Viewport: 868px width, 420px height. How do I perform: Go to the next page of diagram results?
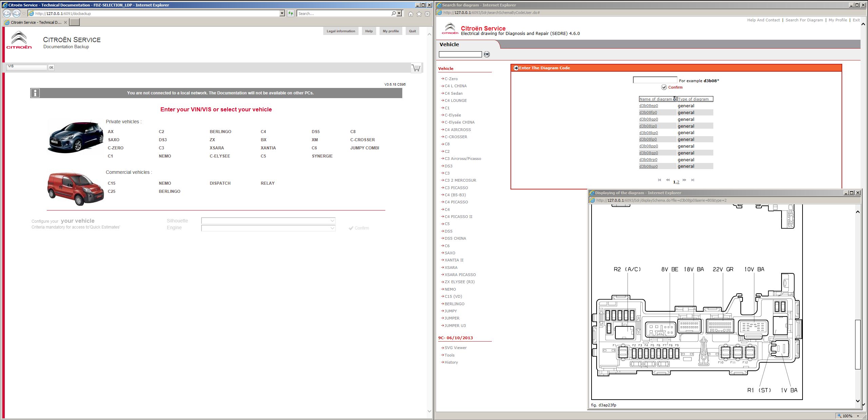[x=685, y=180]
